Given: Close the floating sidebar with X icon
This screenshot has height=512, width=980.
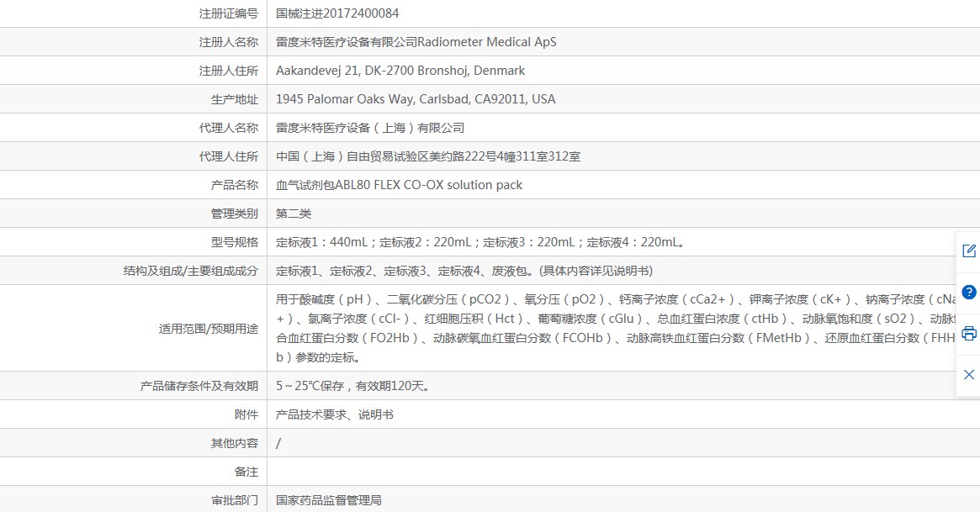Looking at the screenshot, I should pyautogui.click(x=969, y=375).
